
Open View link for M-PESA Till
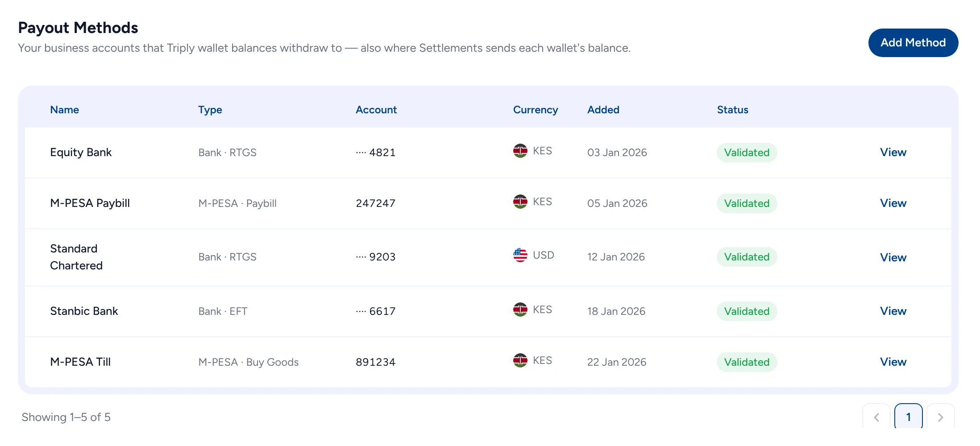pyautogui.click(x=893, y=362)
